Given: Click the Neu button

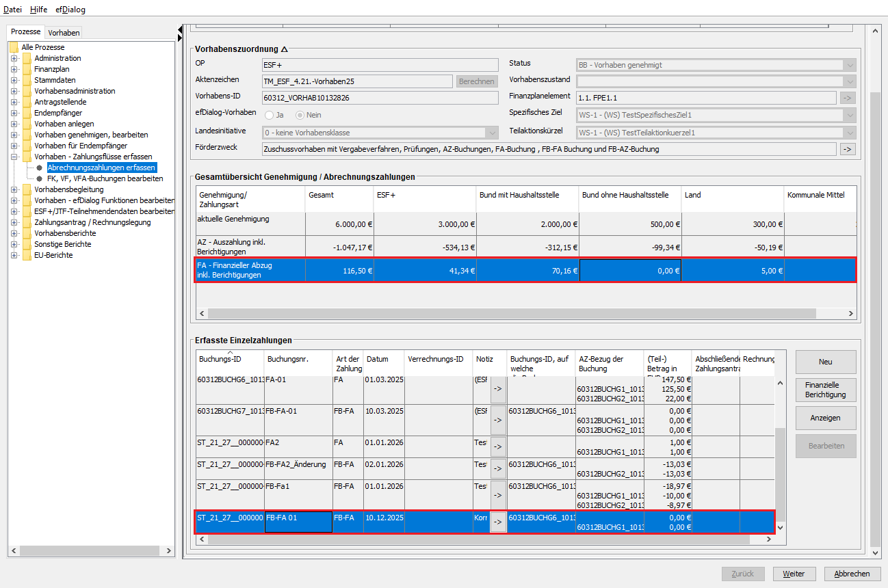Looking at the screenshot, I should click(x=825, y=362).
